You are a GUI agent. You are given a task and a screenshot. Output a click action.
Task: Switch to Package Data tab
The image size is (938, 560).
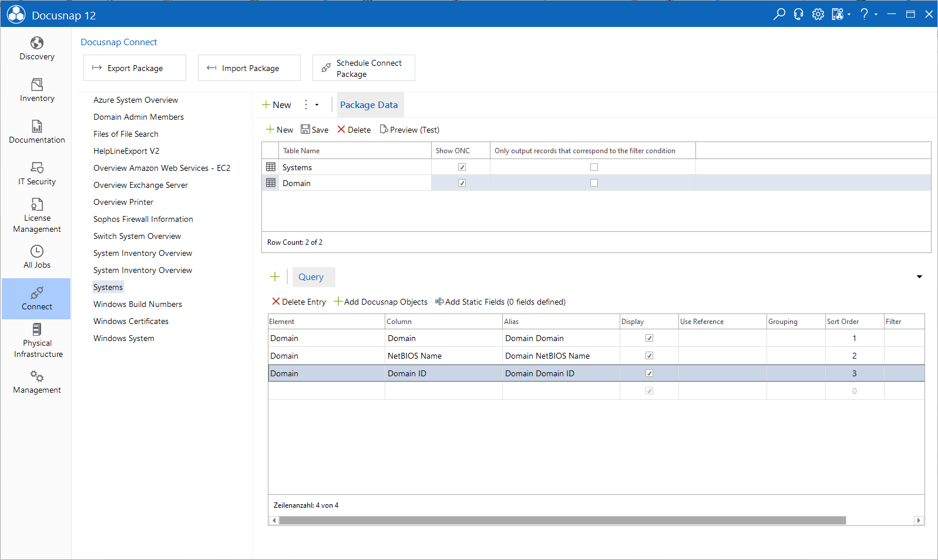[369, 104]
